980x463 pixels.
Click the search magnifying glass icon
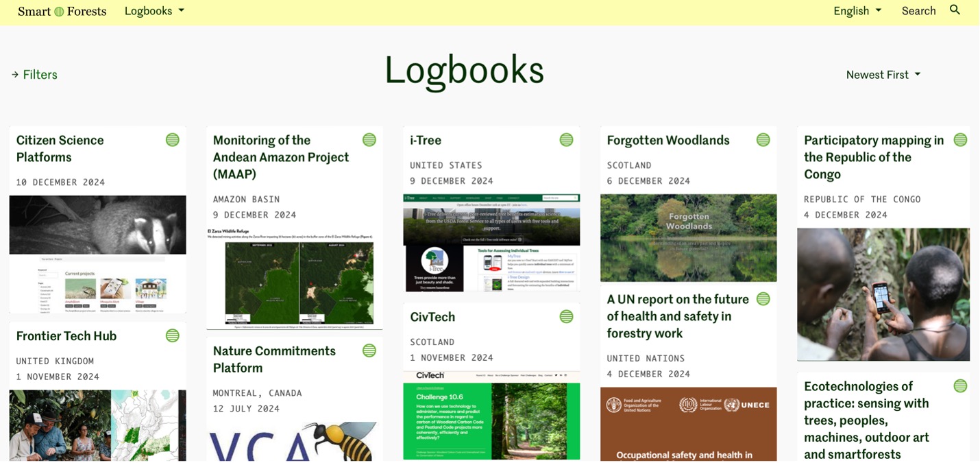pos(955,10)
